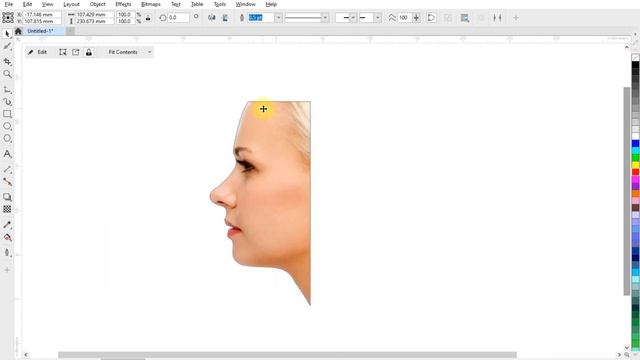Open the File menu
Screen dimensions: 640x360
[9, 4]
